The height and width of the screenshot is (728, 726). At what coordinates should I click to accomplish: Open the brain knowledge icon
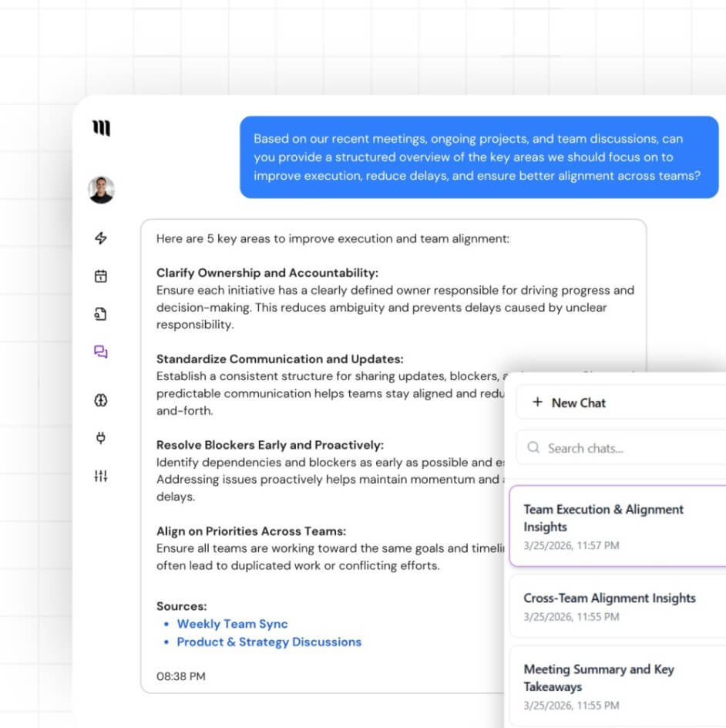(x=101, y=400)
